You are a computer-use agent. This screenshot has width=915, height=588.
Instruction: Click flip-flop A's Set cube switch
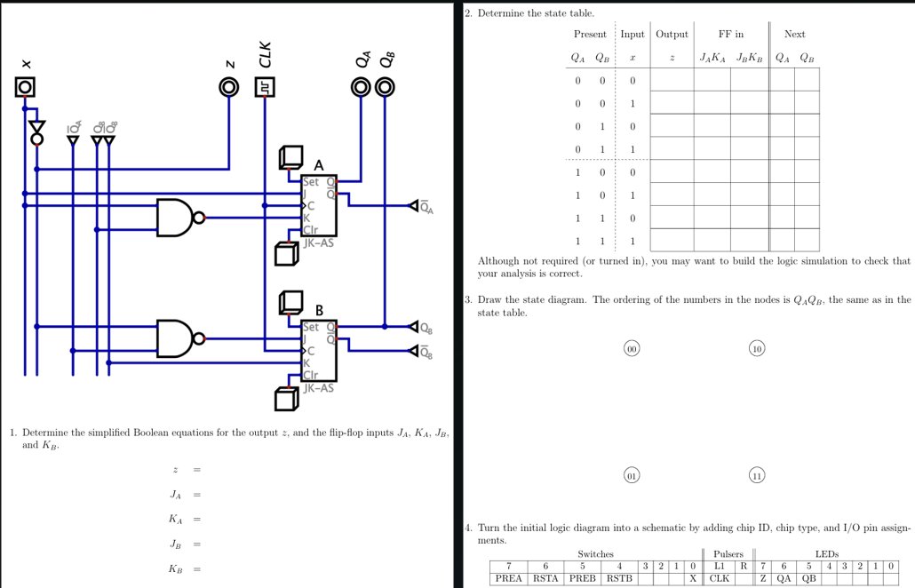click(x=290, y=158)
